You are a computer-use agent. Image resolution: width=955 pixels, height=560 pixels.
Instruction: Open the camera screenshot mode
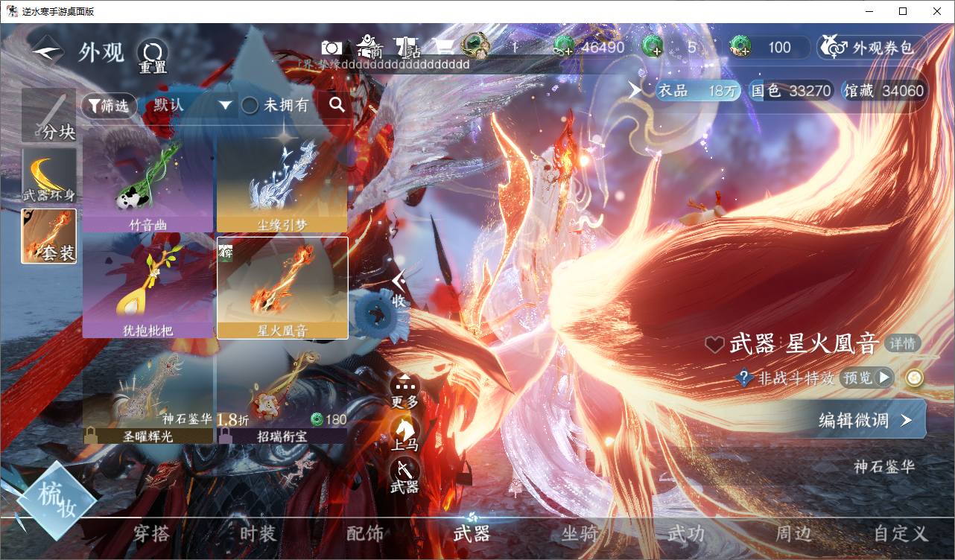click(x=331, y=48)
